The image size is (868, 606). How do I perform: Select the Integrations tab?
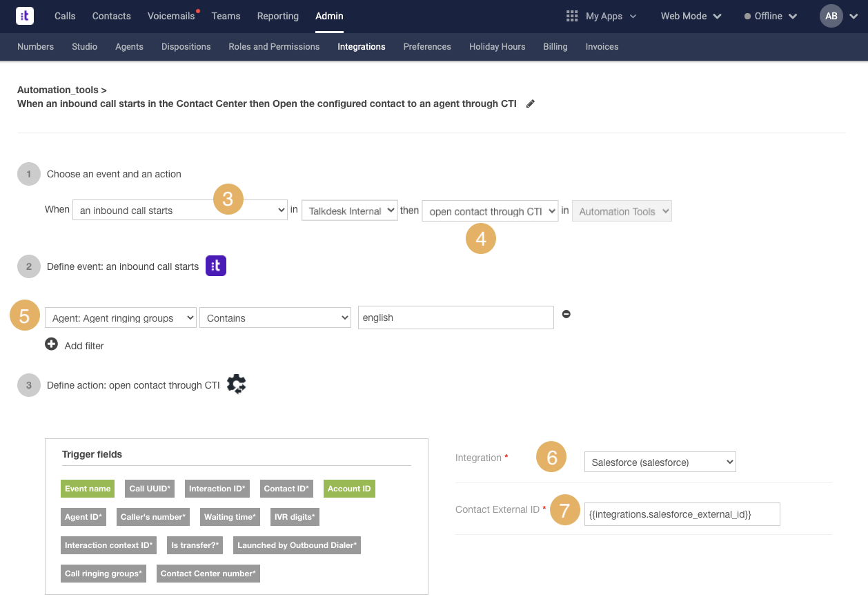(x=362, y=46)
